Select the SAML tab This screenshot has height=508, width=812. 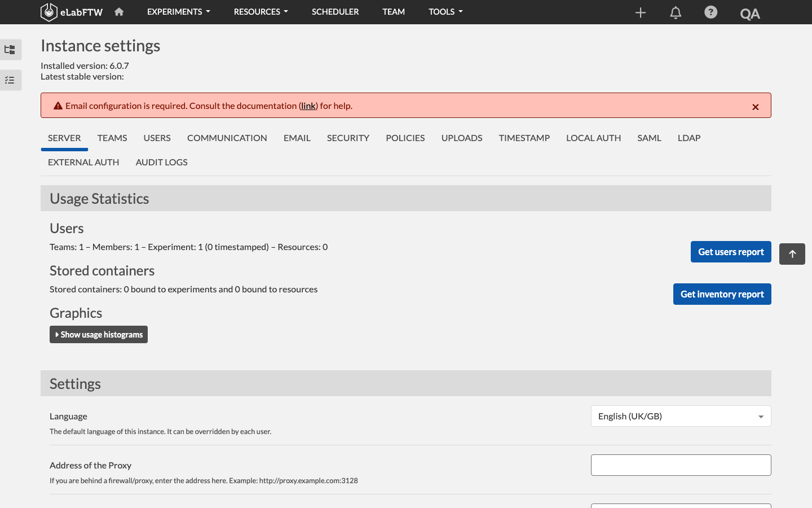click(x=649, y=138)
